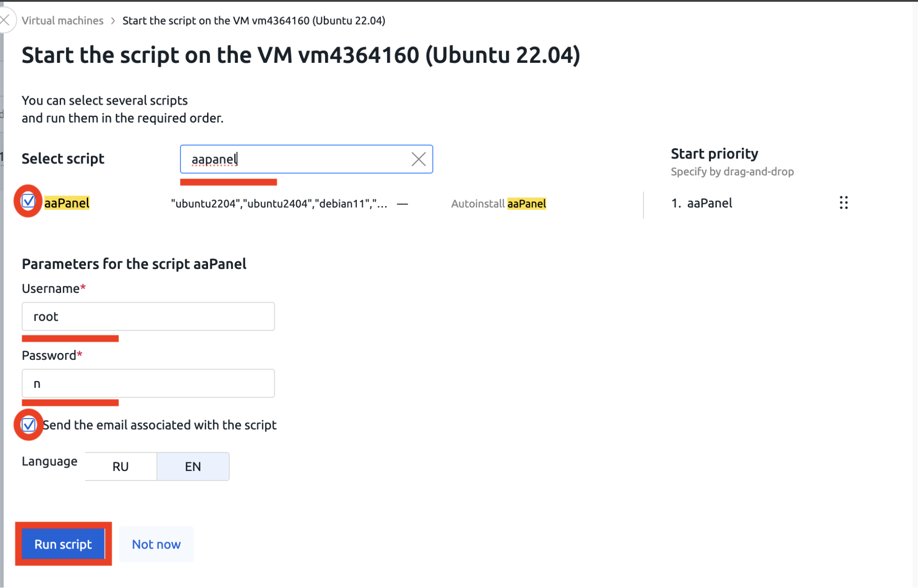
Task: Select 1. aaPanel in Start priority list
Action: [701, 203]
